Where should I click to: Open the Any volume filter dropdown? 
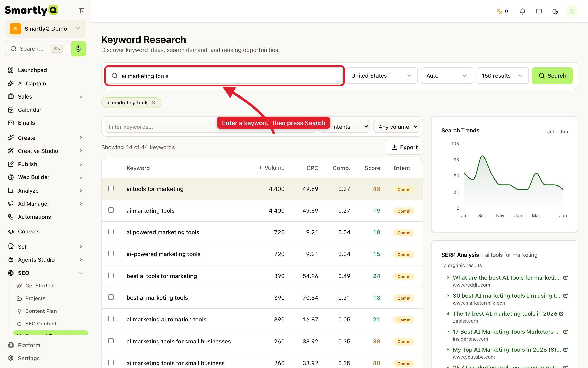tap(396, 127)
